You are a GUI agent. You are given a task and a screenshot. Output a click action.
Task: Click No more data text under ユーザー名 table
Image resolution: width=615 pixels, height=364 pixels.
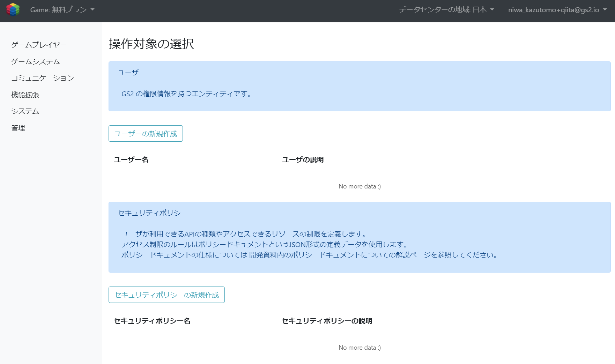pos(360,186)
